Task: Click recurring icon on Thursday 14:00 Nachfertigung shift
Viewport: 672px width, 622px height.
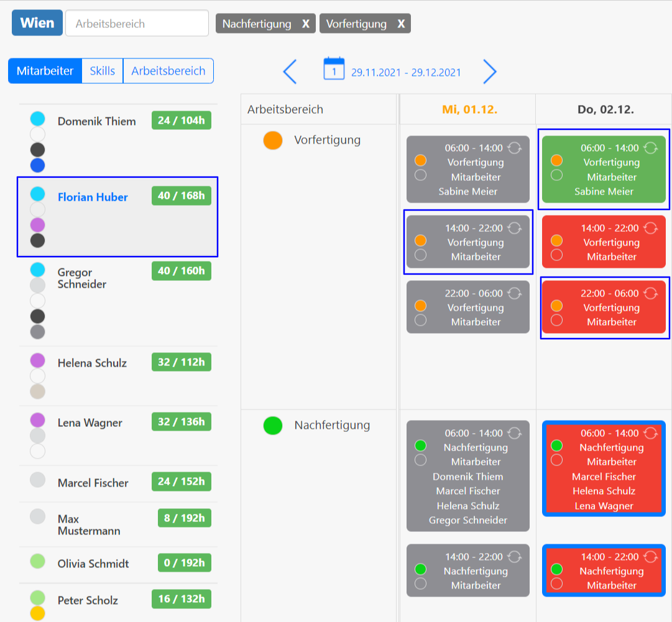Action: coord(650,557)
